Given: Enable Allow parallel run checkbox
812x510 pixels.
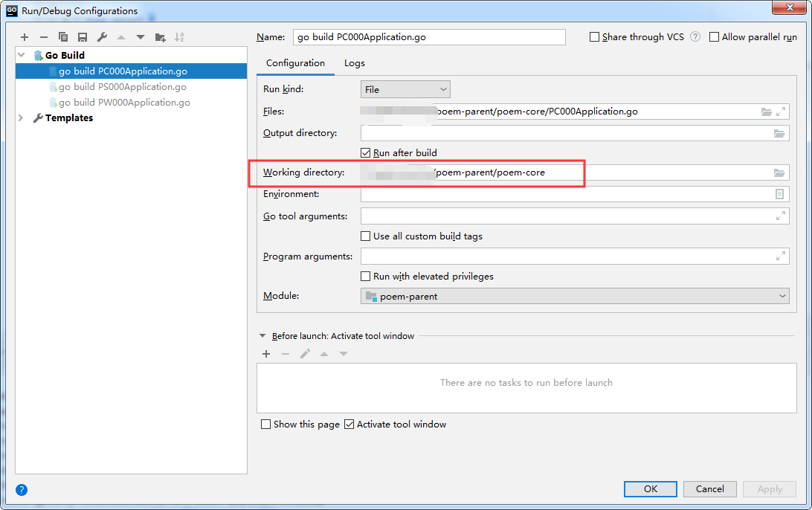Looking at the screenshot, I should point(714,36).
